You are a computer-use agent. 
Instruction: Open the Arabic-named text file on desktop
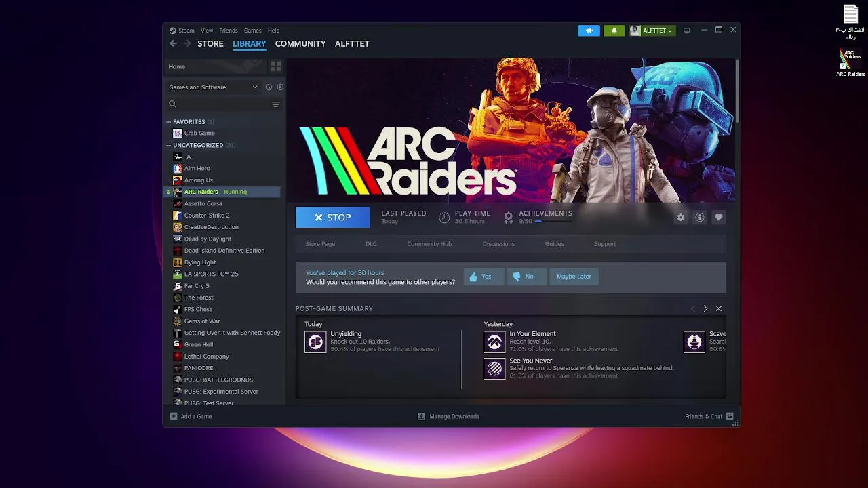[850, 22]
